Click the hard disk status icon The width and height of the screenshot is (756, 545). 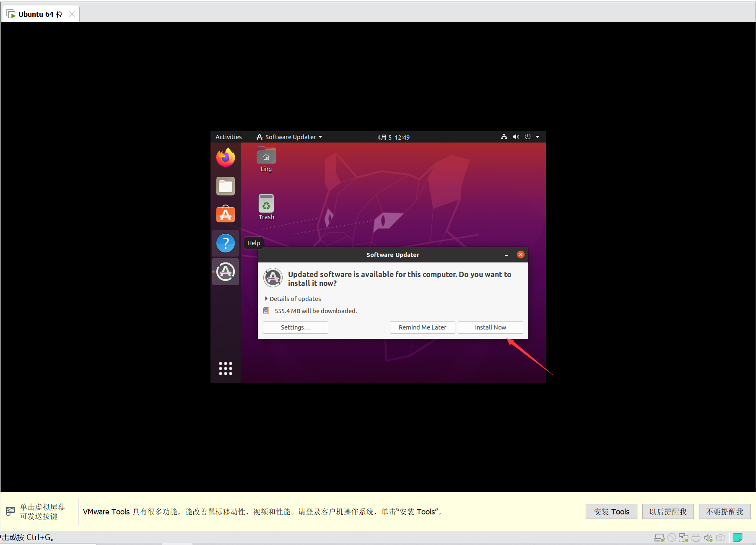pyautogui.click(x=660, y=537)
